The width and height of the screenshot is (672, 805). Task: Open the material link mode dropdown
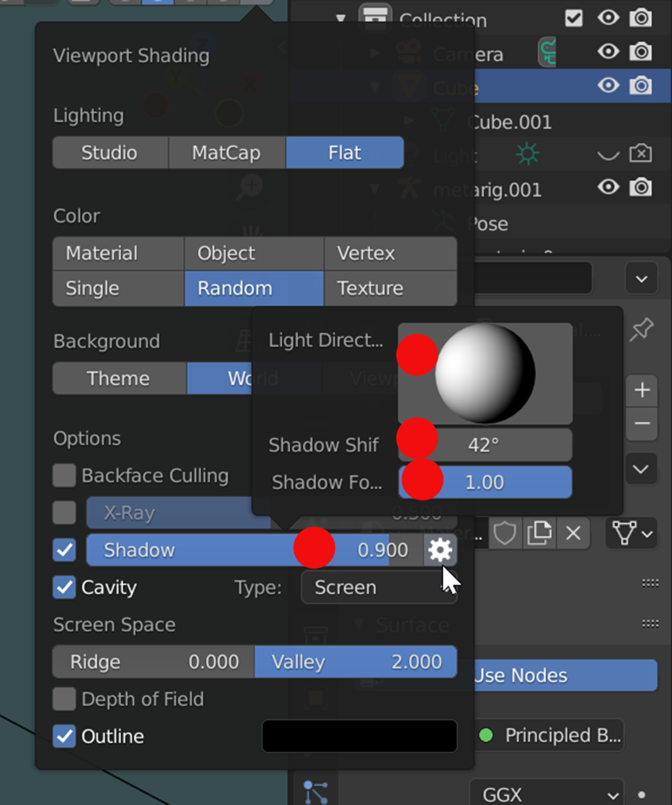[631, 534]
